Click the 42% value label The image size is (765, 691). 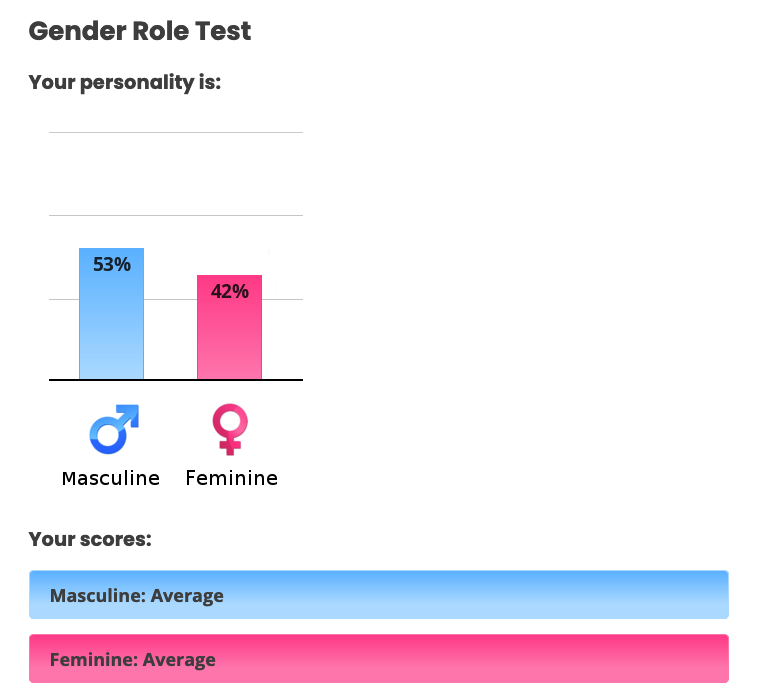230,291
